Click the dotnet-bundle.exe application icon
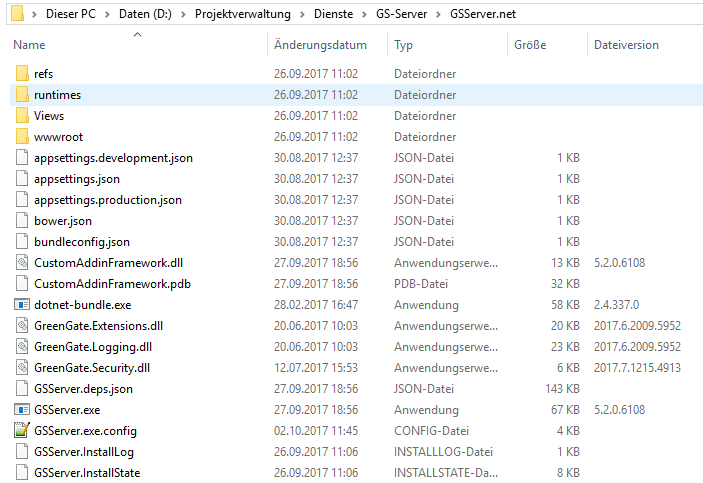This screenshot has height=483, width=703. pyautogui.click(x=22, y=305)
